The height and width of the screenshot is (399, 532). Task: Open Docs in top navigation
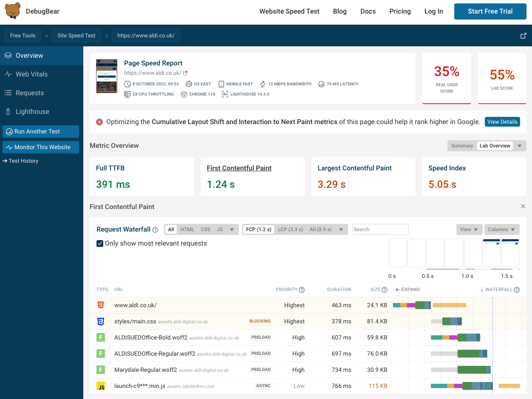click(368, 11)
